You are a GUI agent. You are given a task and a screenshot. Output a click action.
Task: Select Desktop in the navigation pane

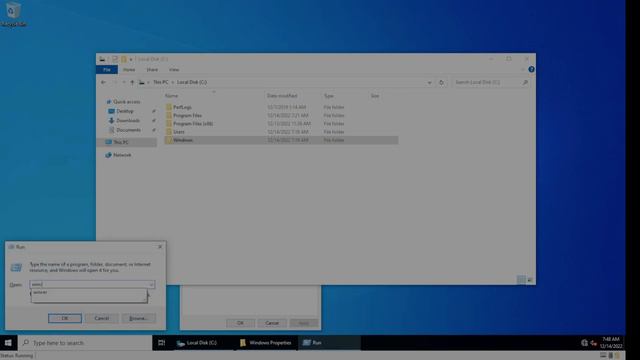click(125, 111)
